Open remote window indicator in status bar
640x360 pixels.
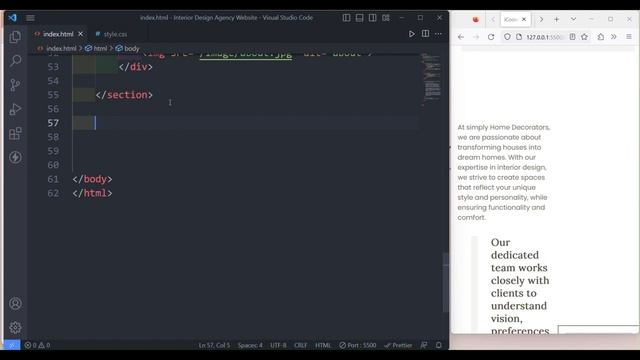point(12,345)
